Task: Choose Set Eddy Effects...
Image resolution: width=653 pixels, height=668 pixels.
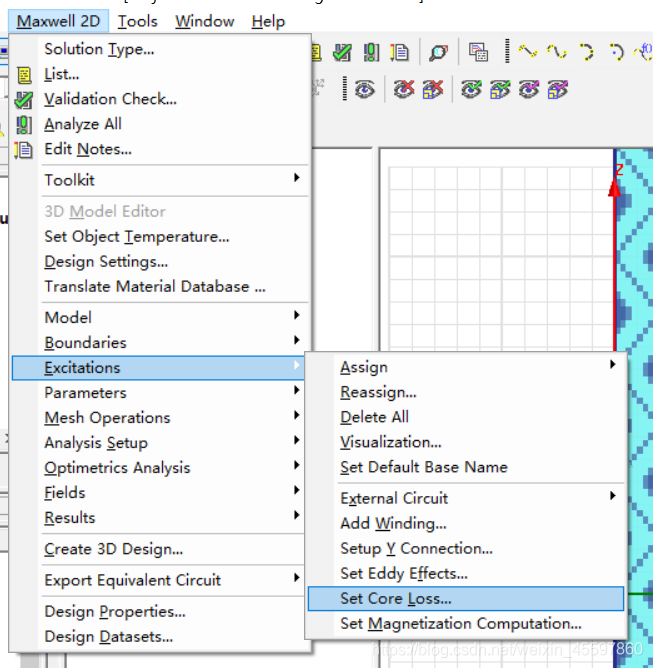Action: (466, 574)
